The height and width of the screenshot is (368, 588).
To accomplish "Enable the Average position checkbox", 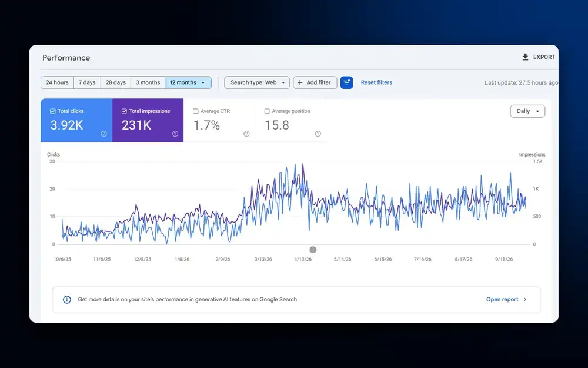I will [267, 111].
